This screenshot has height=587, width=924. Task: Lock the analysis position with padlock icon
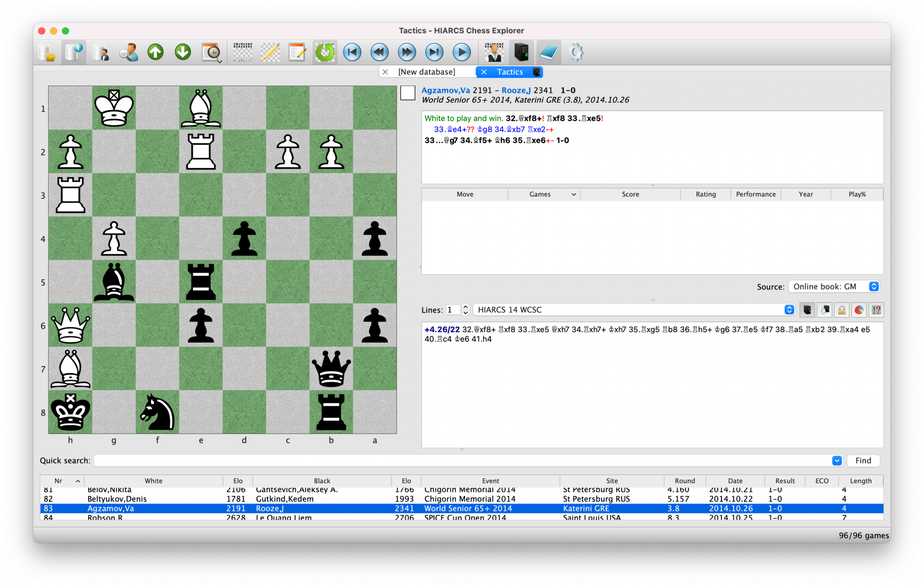pos(841,310)
